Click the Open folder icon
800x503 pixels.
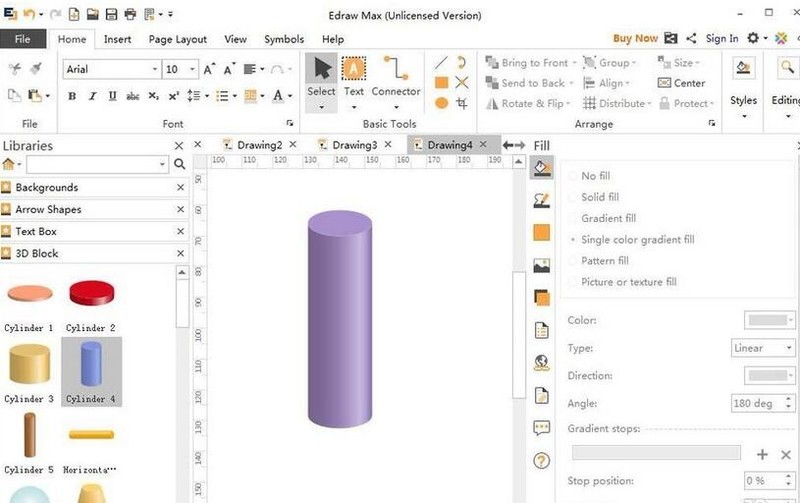(x=92, y=14)
